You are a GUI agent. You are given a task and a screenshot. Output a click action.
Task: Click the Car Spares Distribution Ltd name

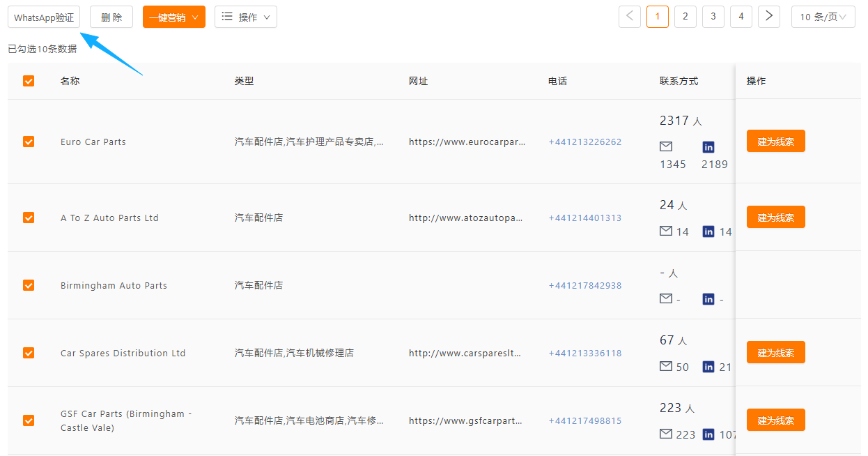pyautogui.click(x=123, y=353)
